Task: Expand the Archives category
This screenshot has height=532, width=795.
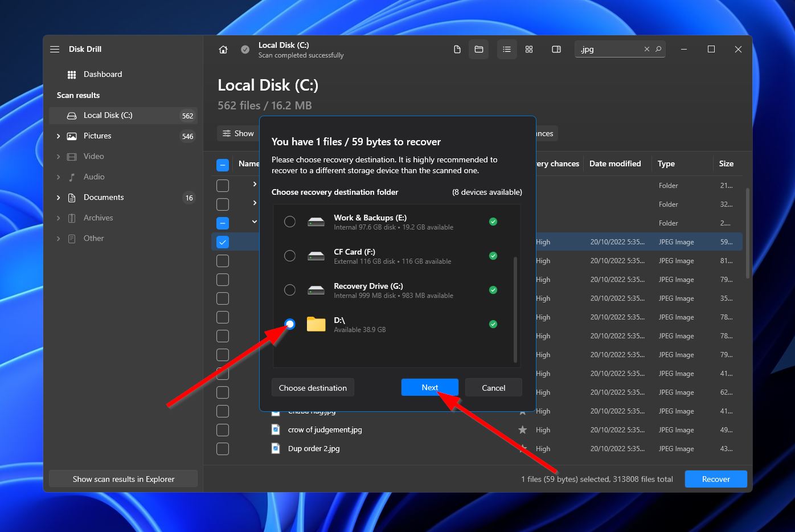Action: click(x=58, y=218)
